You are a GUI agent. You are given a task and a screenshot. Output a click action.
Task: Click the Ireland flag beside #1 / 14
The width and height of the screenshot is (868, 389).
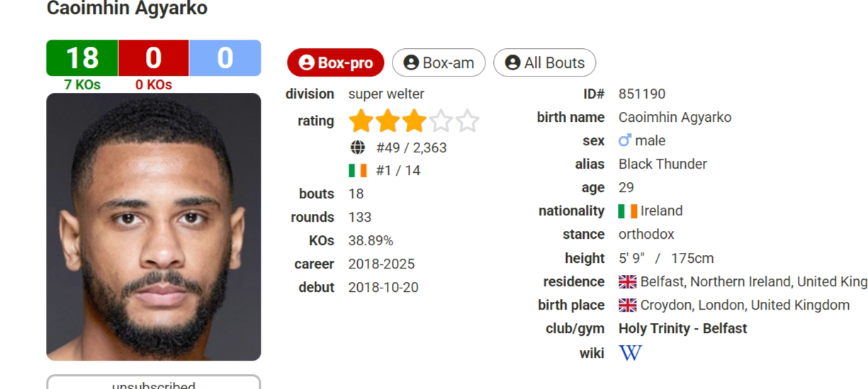(358, 171)
